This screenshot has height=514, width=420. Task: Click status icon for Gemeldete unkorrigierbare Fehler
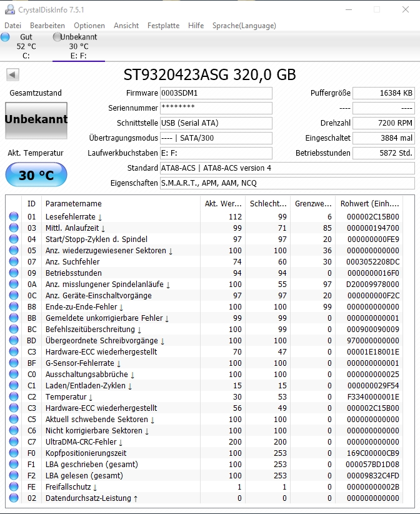[14, 318]
